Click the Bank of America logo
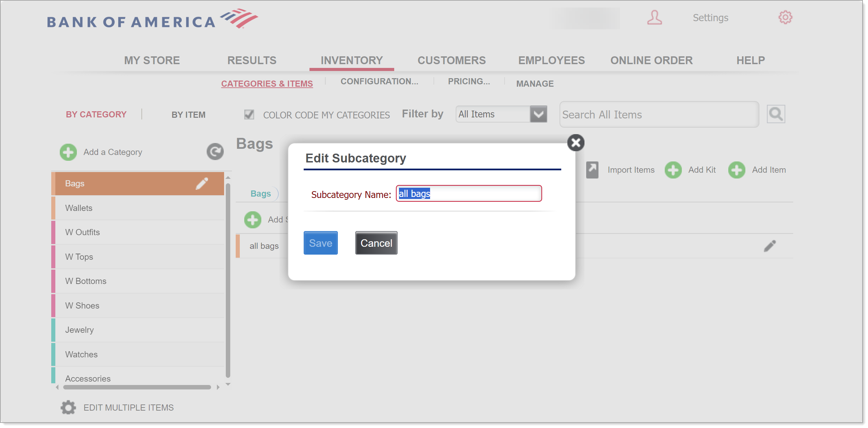This screenshot has width=868, height=428. coord(152,19)
